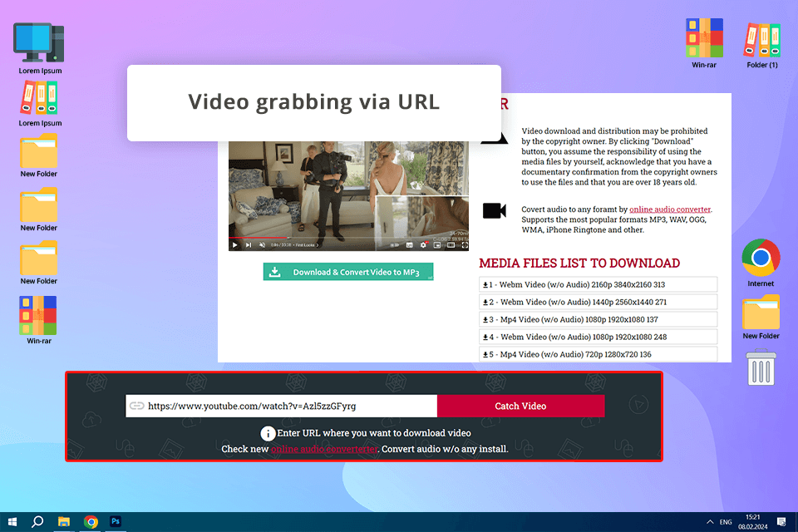This screenshot has height=532, width=798.
Task: Click the Catch Video button
Action: [x=520, y=406]
